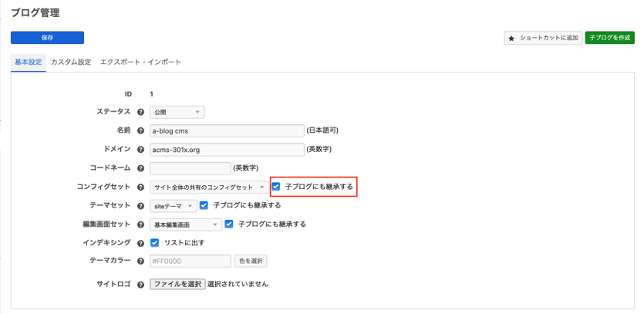Click the green 子ブログを作成 button
This screenshot has height=314, width=644.
[609, 38]
